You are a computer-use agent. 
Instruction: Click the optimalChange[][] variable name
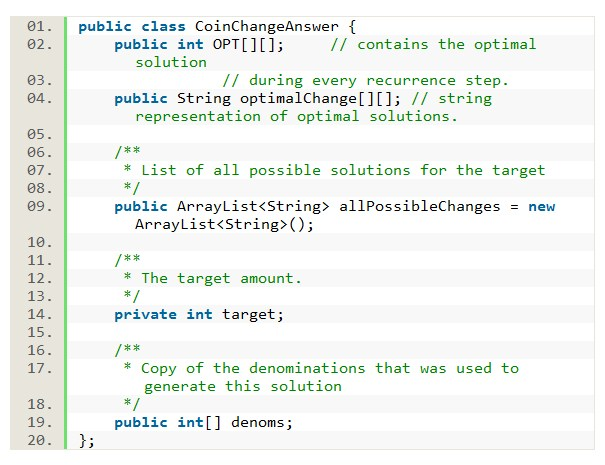tap(320, 99)
